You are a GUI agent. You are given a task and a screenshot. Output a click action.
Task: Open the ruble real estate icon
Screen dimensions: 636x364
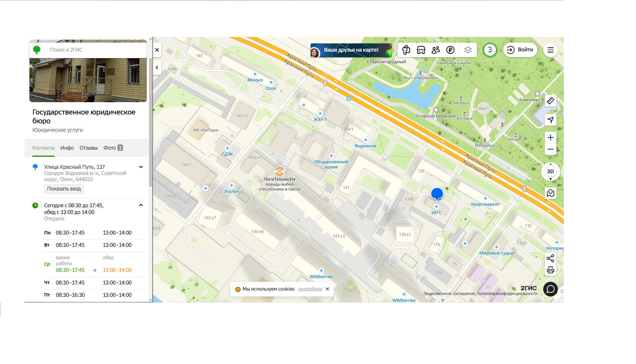450,50
